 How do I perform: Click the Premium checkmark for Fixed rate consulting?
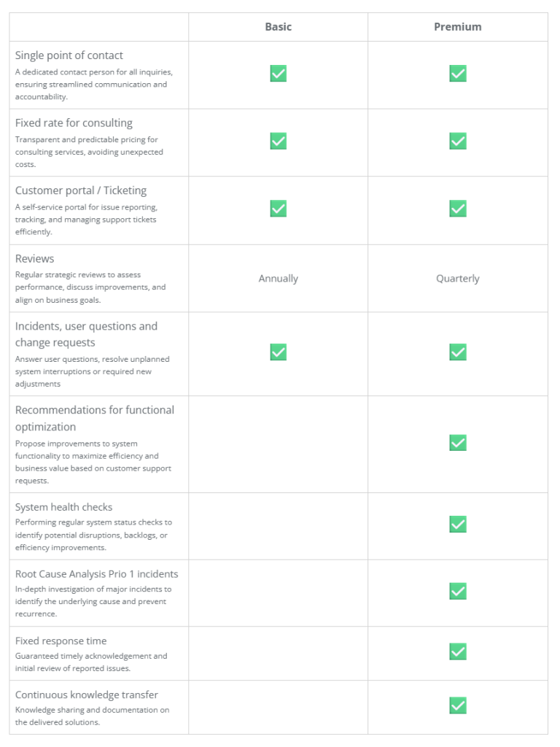coord(458,141)
